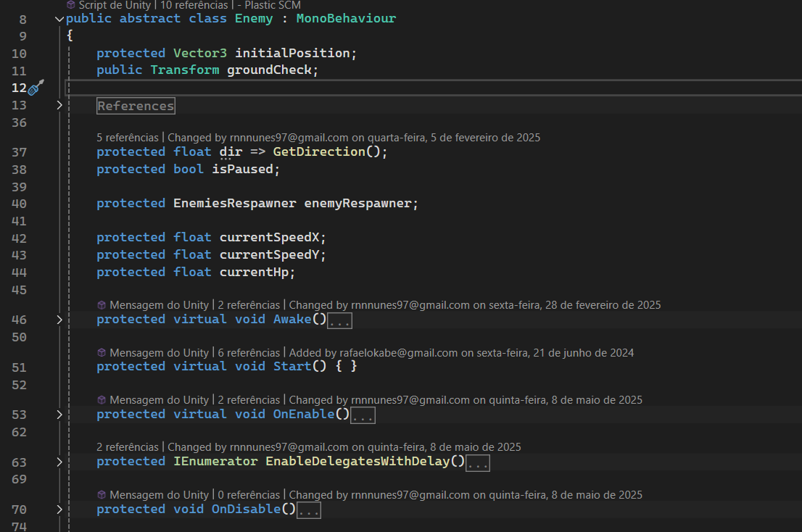The image size is (802, 532).
Task: Click Unity message icon above Awake method
Action: click(x=102, y=305)
